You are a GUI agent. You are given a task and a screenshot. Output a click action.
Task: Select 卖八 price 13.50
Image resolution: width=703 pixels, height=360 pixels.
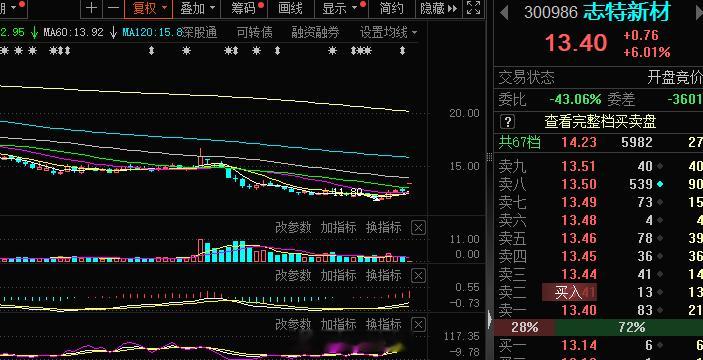click(x=579, y=184)
